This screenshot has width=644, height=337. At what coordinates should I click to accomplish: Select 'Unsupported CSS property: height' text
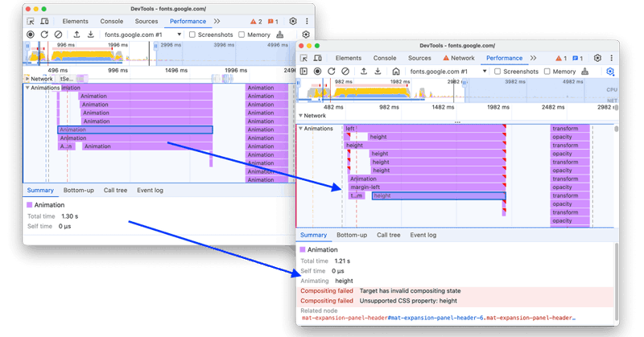tap(408, 301)
